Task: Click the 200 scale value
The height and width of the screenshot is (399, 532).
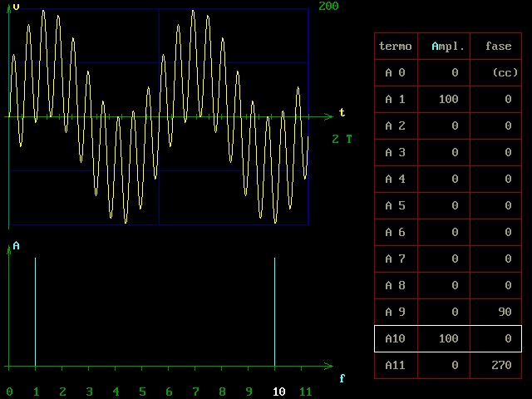Action: point(328,6)
